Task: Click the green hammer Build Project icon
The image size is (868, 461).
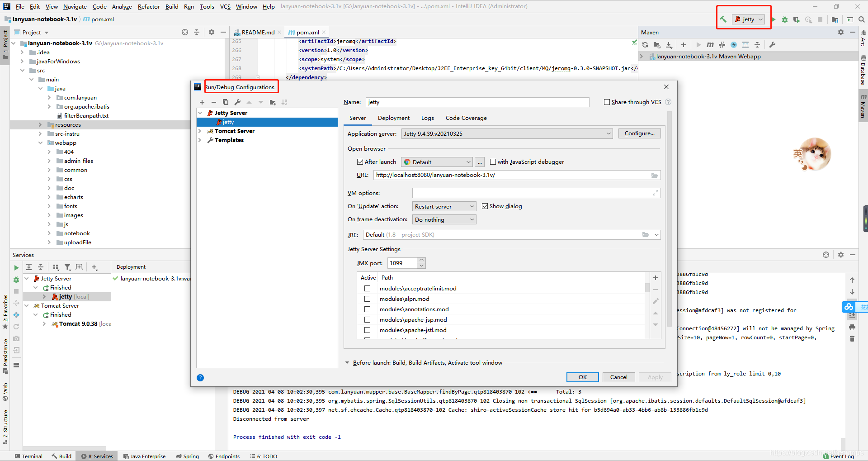Action: (723, 19)
